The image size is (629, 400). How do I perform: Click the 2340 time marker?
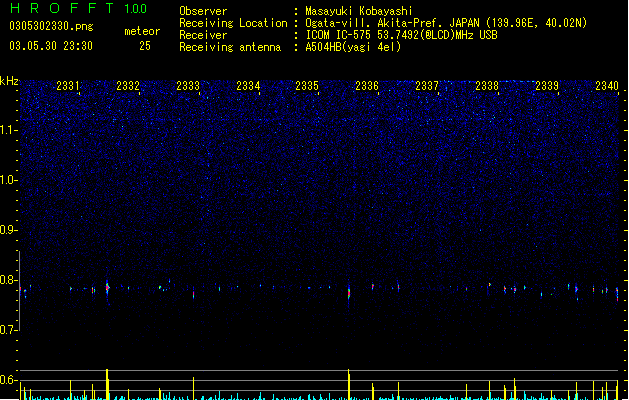coord(607,86)
